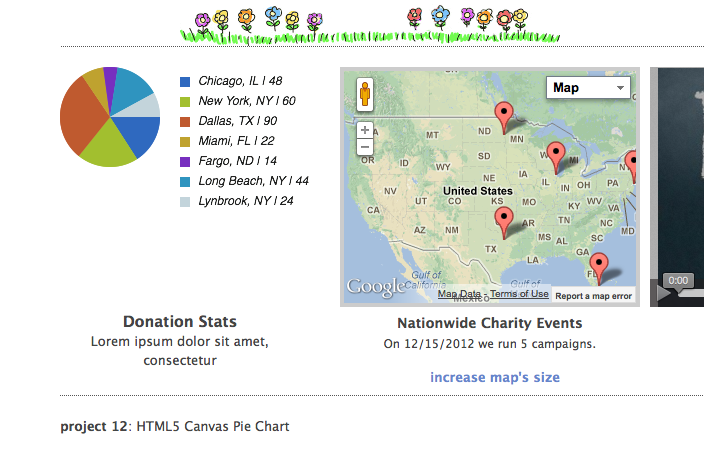This screenshot has width=704, height=449.
Task: Open the Map type dropdown
Action: pyautogui.click(x=588, y=88)
